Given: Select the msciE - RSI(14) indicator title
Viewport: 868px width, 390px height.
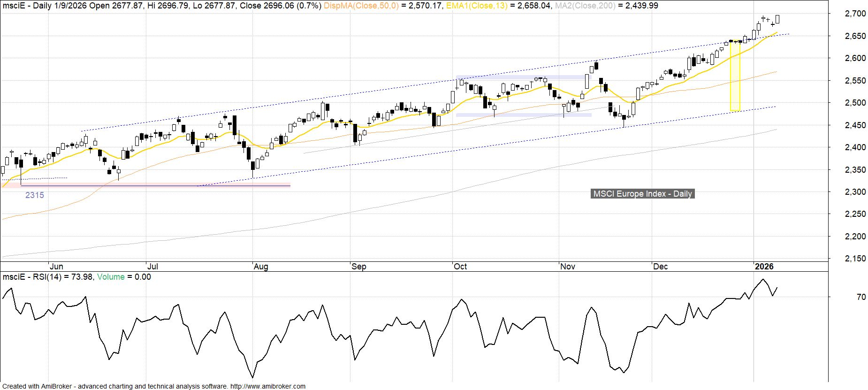Looking at the screenshot, I should [32, 277].
